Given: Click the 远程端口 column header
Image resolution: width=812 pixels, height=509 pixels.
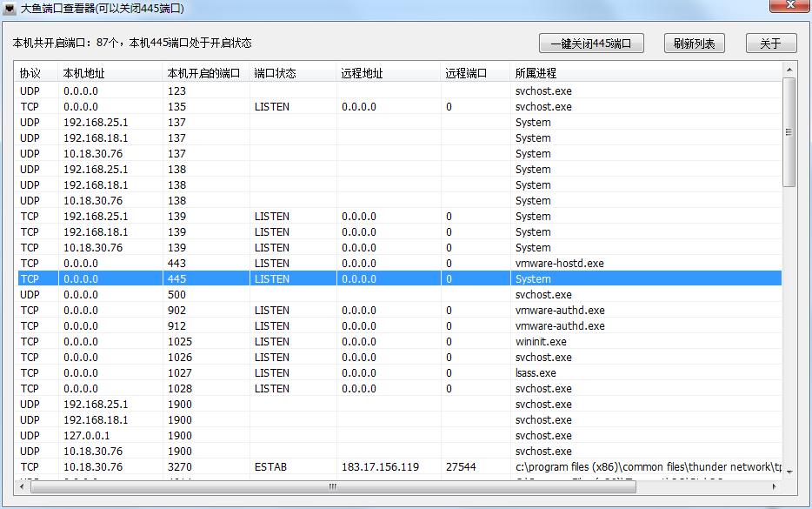Looking at the screenshot, I should pos(469,73).
